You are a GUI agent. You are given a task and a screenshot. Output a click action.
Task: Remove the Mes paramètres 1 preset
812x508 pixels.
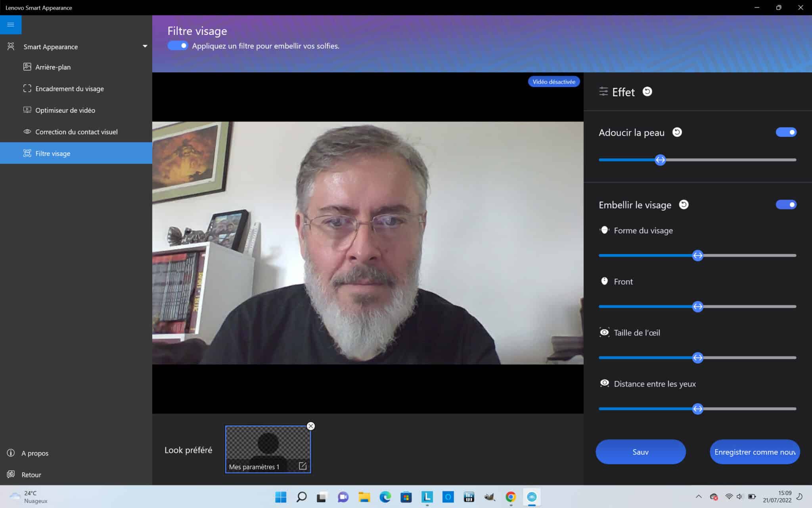[x=311, y=426]
